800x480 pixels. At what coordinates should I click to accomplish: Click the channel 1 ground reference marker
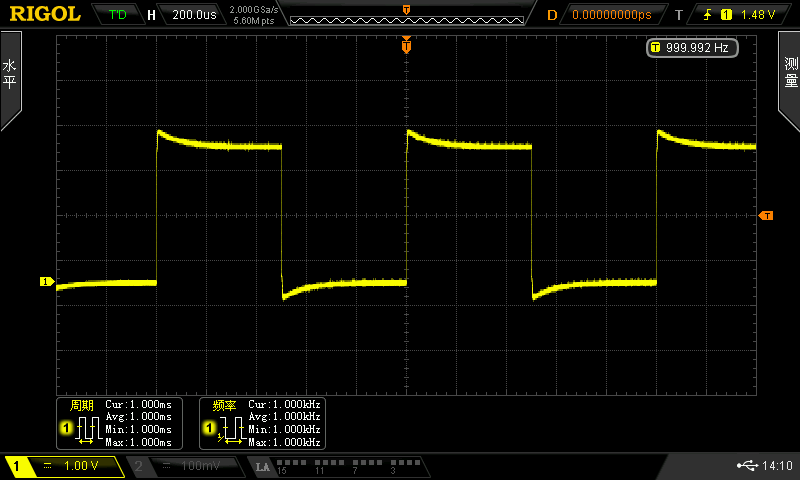[x=45, y=282]
